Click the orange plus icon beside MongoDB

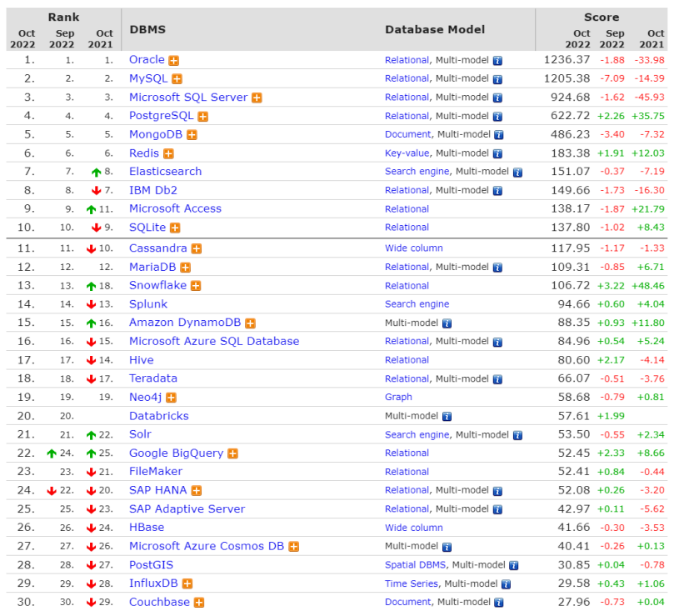click(x=192, y=135)
